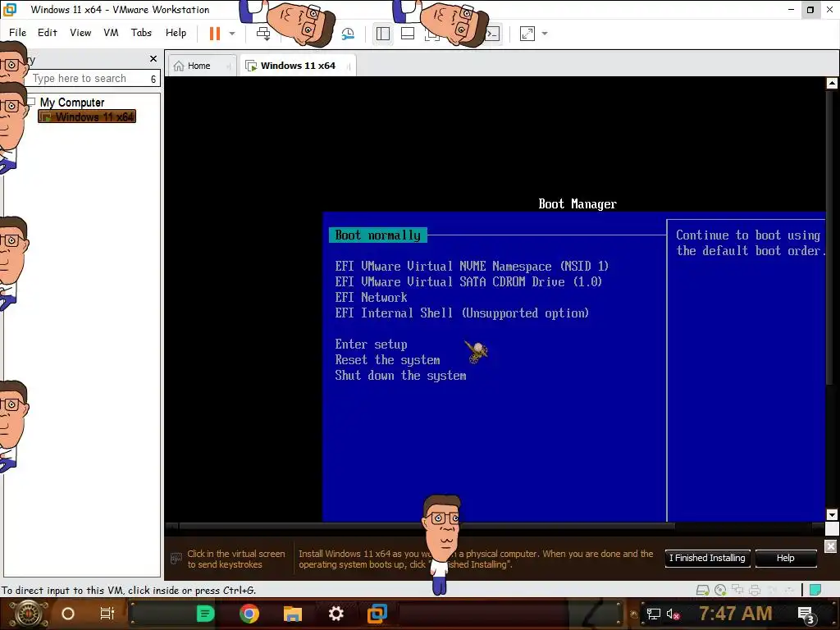The image size is (840, 630).
Task: Send Ctrl+Alt+Del to the virtual machine
Action: (263, 33)
